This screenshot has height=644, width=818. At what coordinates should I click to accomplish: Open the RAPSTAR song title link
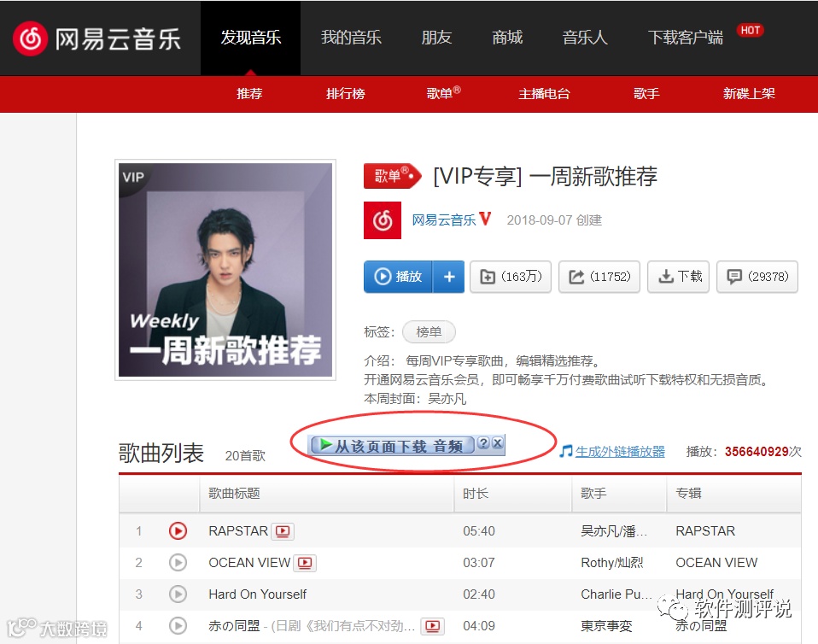(238, 531)
